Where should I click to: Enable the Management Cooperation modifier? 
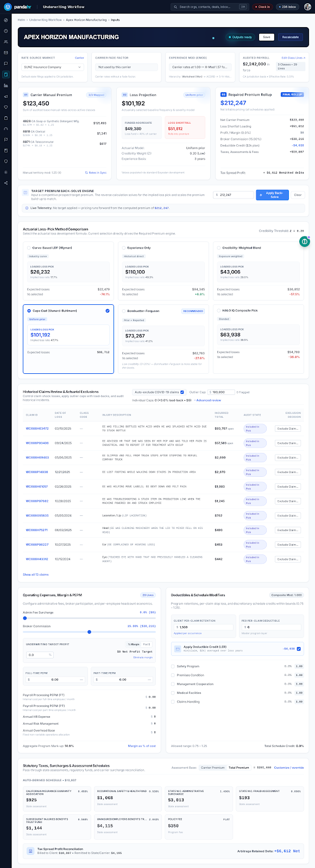click(x=173, y=684)
